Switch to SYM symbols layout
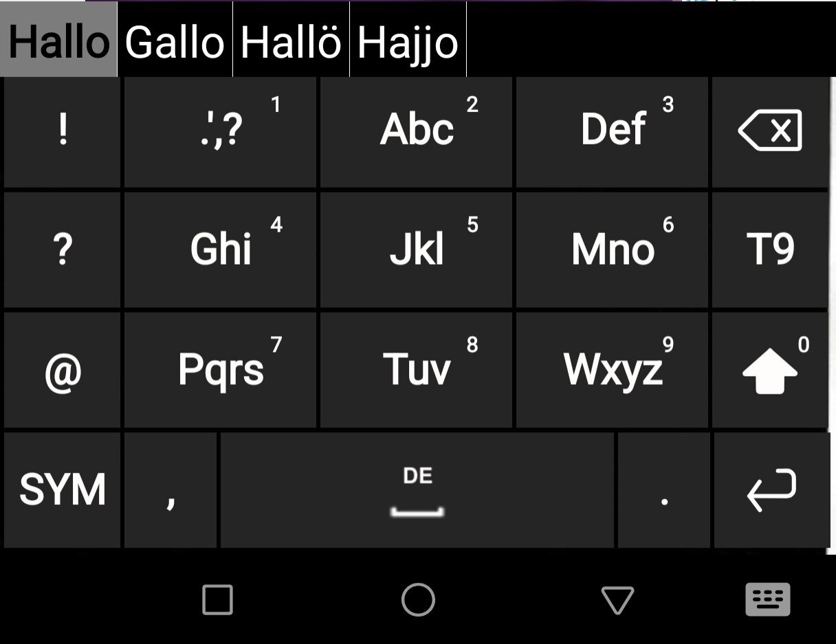 [x=62, y=489]
